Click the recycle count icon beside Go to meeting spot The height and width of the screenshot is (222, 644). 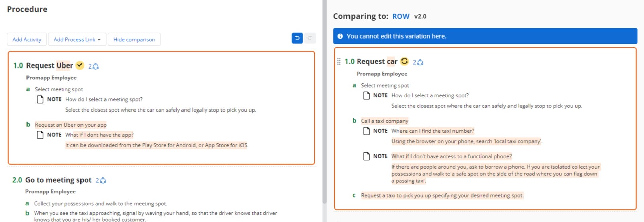coord(101,180)
